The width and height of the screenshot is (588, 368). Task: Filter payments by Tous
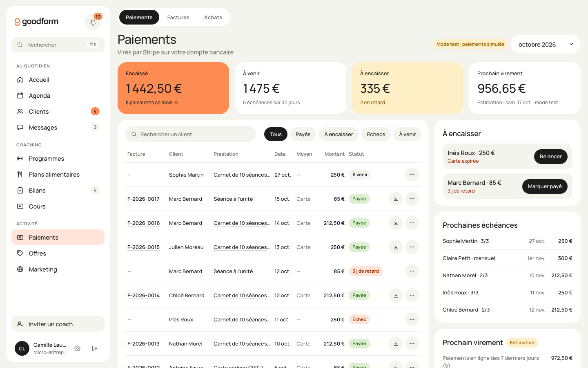click(276, 134)
